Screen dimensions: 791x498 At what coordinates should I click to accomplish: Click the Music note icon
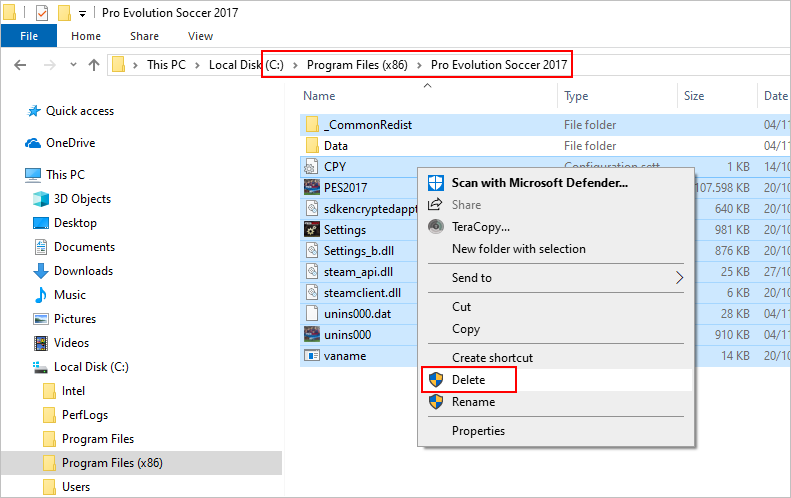click(x=41, y=295)
